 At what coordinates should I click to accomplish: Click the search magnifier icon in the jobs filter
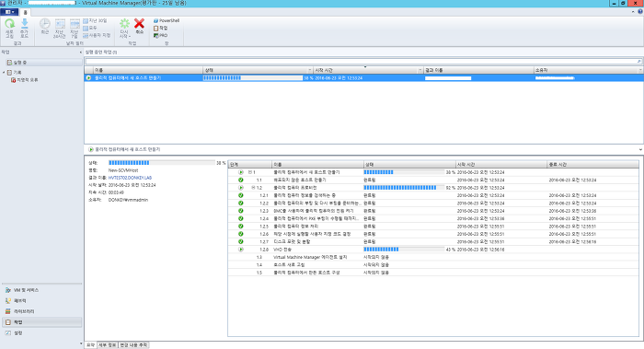coord(639,62)
